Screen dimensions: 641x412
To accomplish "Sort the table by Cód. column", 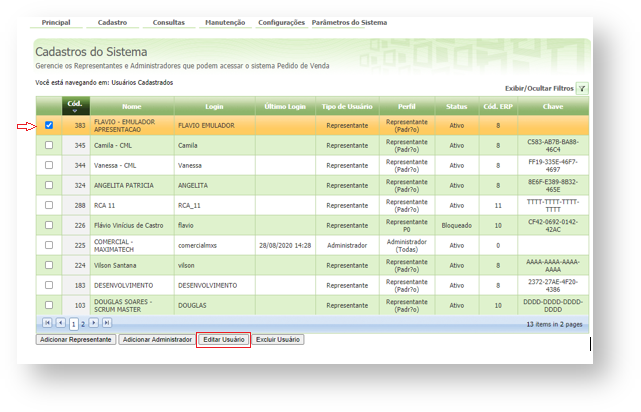I will click(74, 105).
